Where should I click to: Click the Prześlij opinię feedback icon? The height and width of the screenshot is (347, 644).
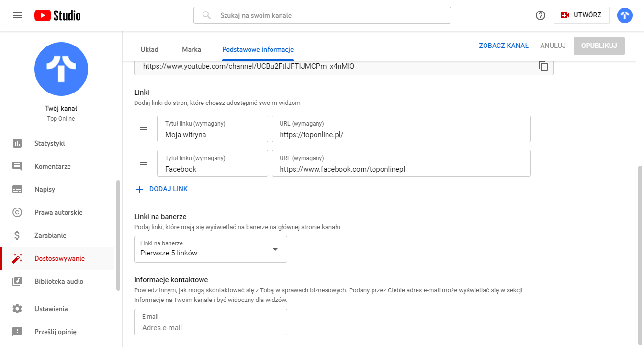click(17, 332)
